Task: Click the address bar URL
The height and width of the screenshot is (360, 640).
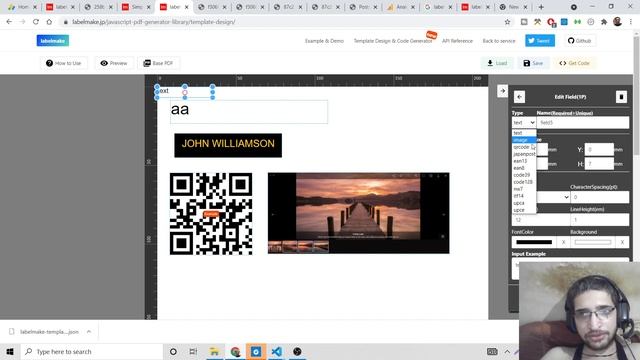Action: tap(153, 22)
